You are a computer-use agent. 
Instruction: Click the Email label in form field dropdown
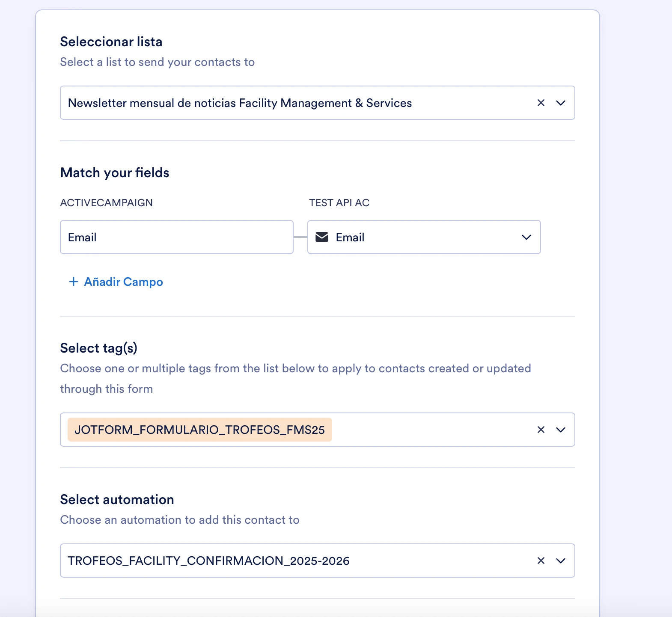pyautogui.click(x=350, y=237)
